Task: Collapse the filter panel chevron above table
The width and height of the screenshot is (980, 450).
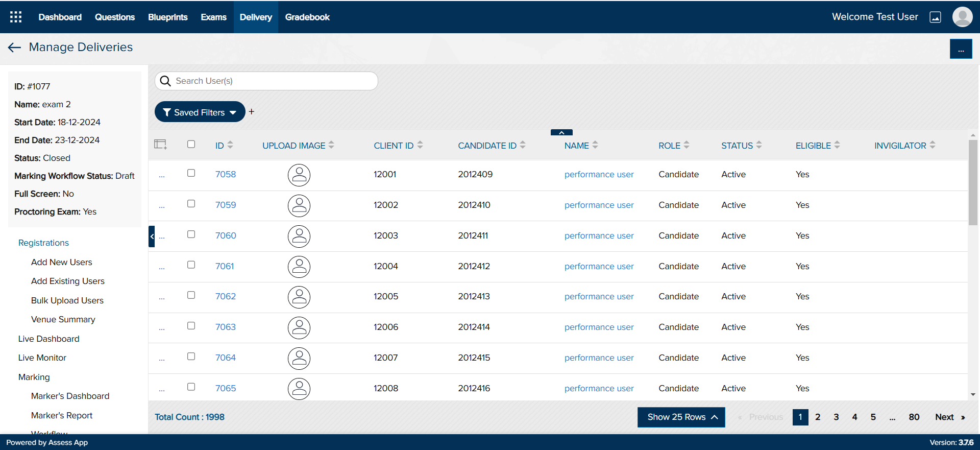Action: click(561, 132)
